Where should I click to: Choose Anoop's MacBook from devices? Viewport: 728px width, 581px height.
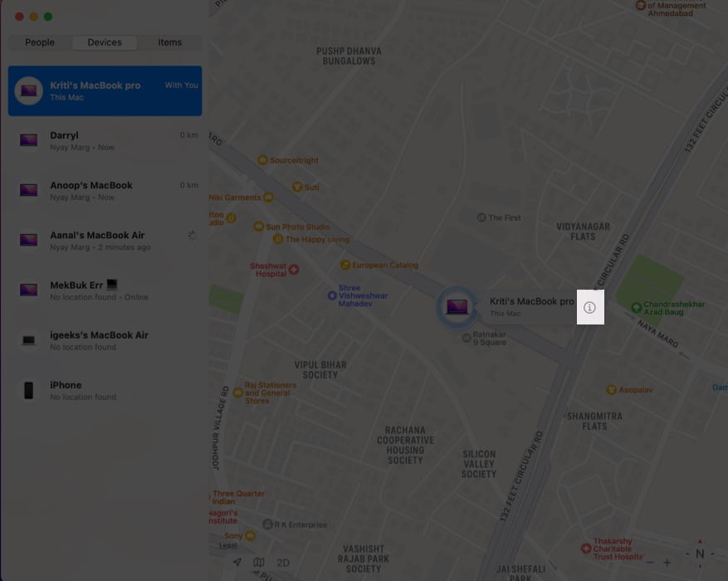pyautogui.click(x=105, y=191)
